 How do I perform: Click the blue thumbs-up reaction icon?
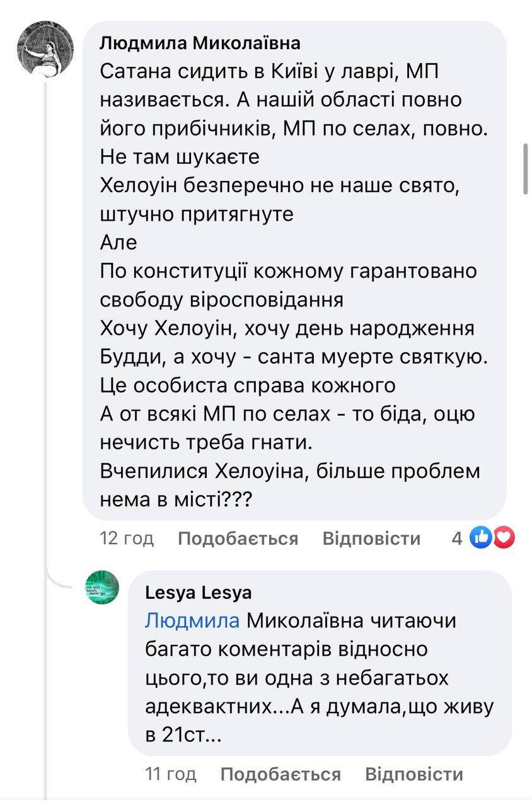tap(482, 538)
